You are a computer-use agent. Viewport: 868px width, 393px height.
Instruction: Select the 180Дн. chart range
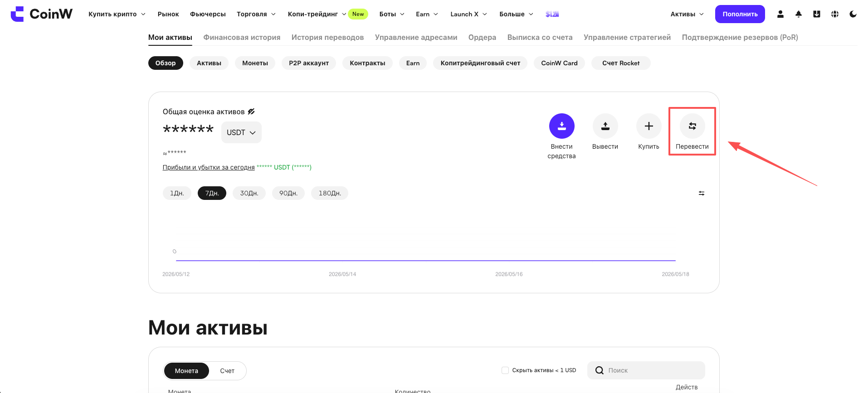click(330, 193)
